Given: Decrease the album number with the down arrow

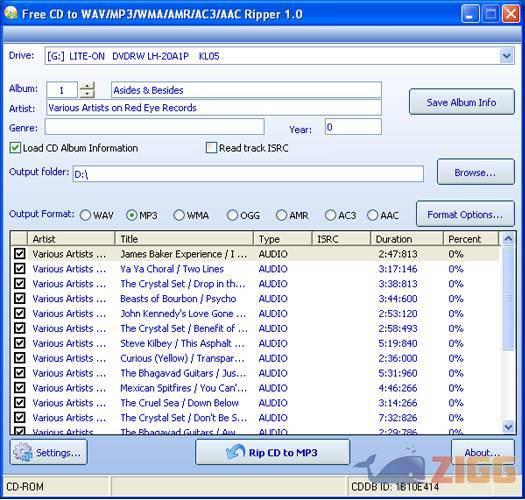Looking at the screenshot, I should pyautogui.click(x=87, y=94).
